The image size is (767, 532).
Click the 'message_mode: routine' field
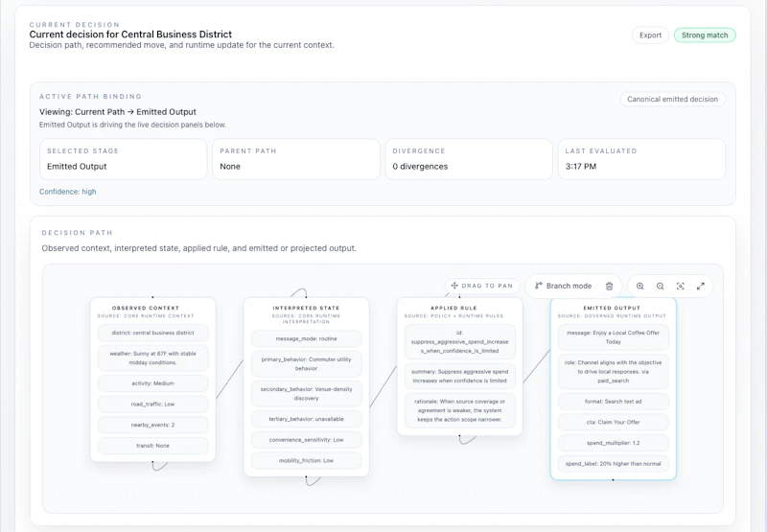[x=306, y=339]
